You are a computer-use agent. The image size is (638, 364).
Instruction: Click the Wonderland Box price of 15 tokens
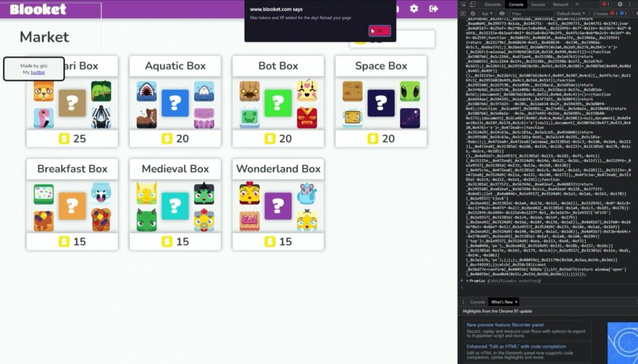pos(279,241)
